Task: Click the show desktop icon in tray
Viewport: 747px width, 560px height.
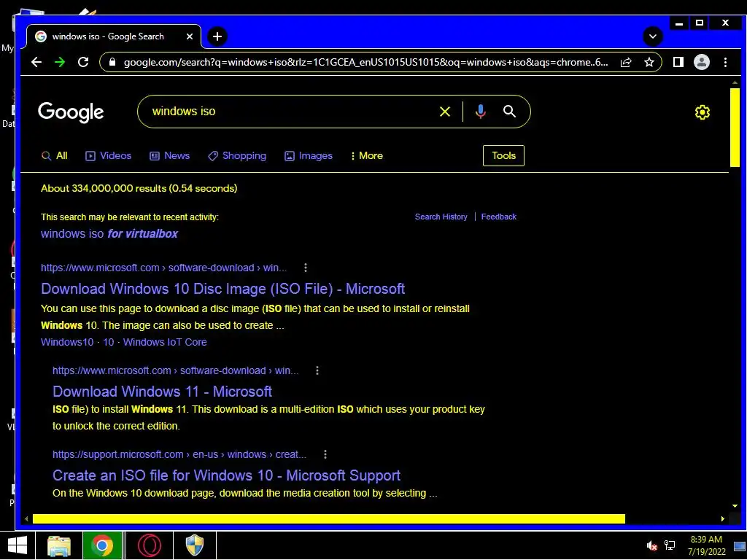Action: click(740, 545)
